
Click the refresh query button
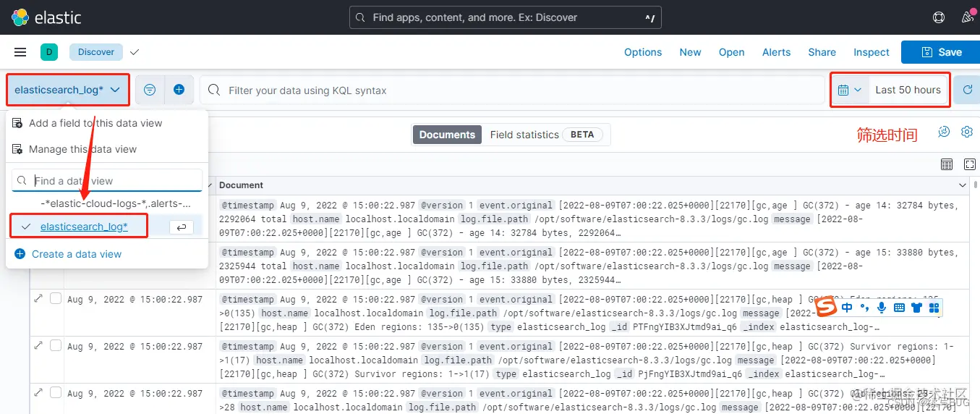(x=967, y=90)
